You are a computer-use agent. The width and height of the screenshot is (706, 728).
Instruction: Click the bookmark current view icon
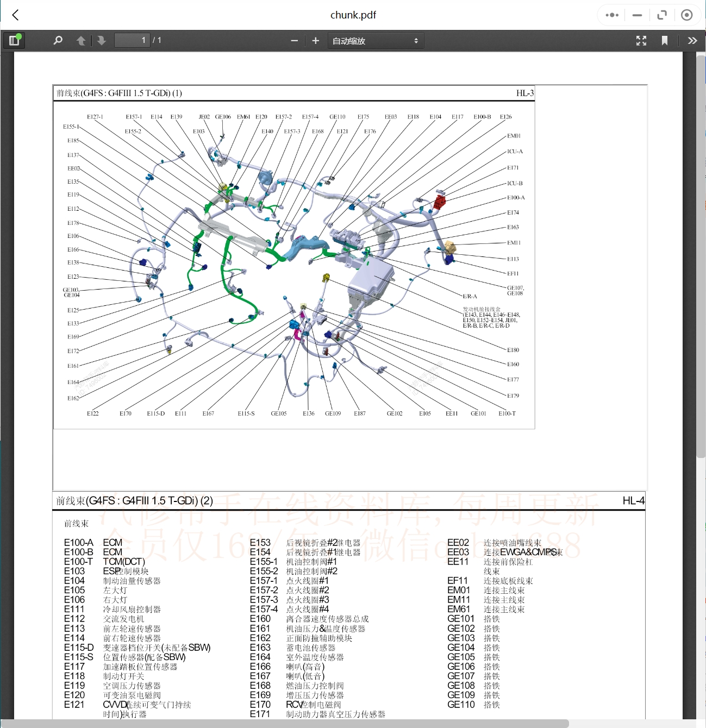point(664,41)
